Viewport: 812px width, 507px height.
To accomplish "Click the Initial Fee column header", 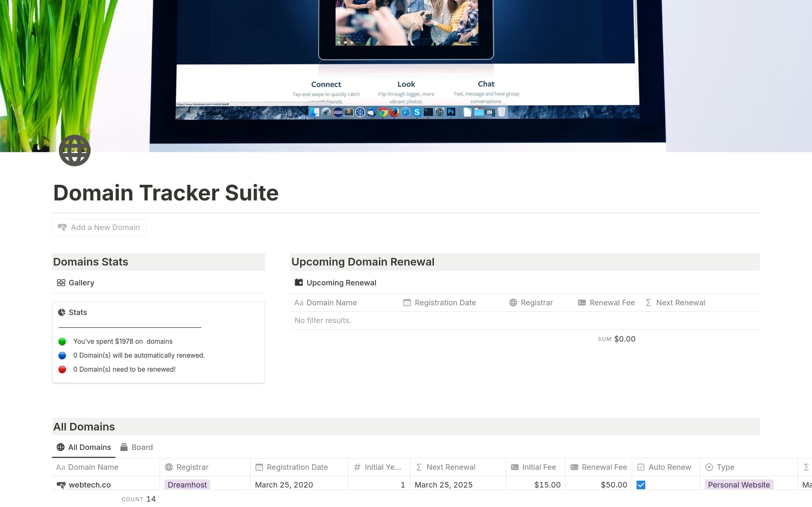I will (x=534, y=467).
